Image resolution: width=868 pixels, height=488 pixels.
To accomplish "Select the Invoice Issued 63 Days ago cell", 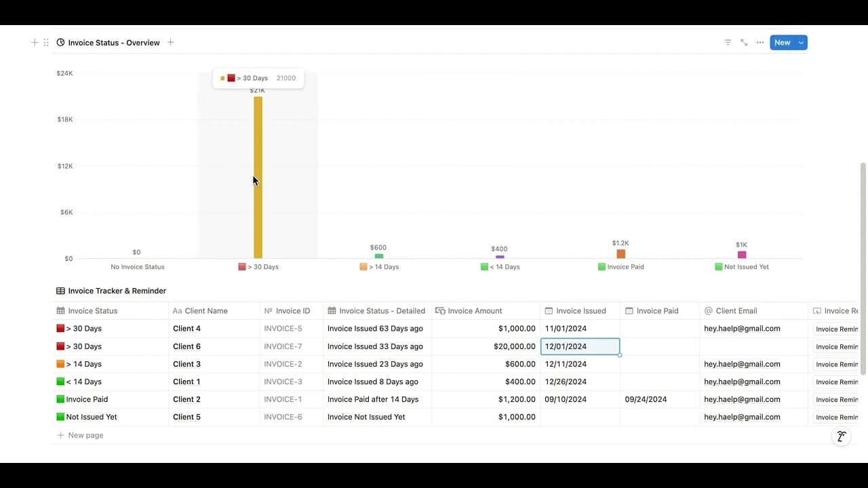I will tap(378, 329).
